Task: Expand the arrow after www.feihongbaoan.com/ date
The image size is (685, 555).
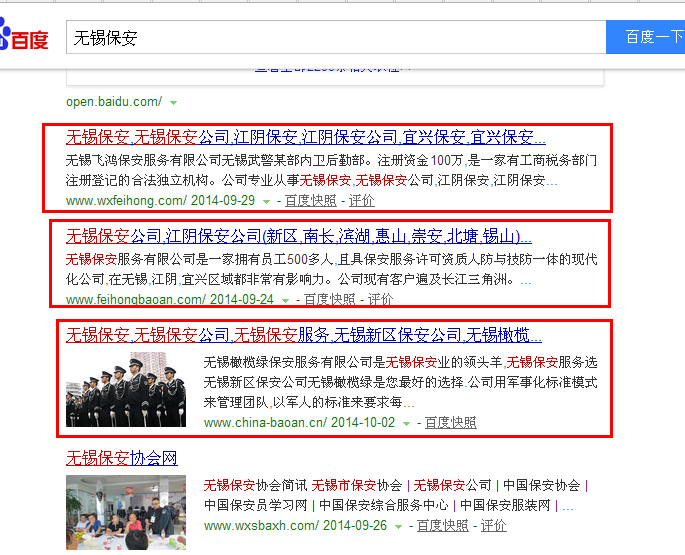Action: pyautogui.click(x=285, y=300)
